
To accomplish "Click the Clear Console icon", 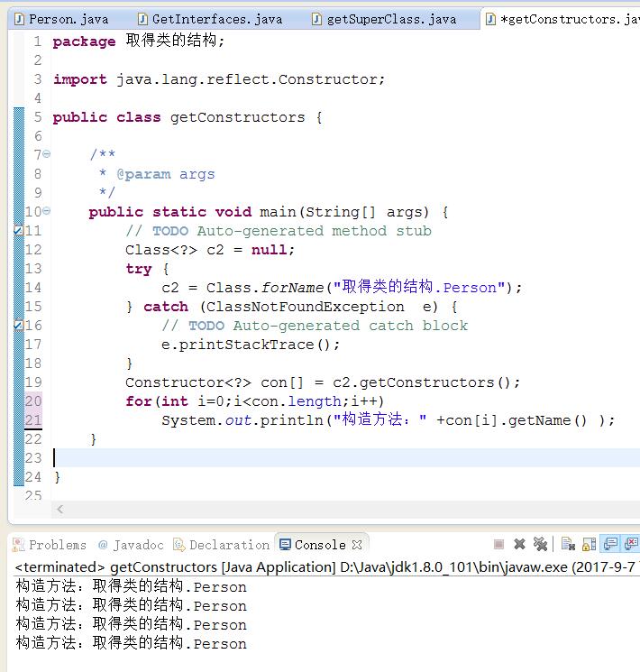I will [568, 544].
